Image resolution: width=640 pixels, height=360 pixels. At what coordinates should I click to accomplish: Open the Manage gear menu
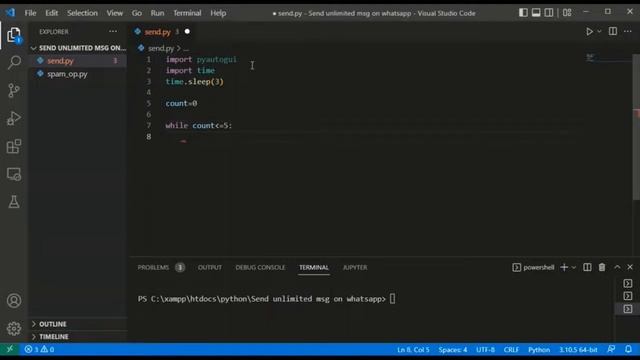(x=14, y=329)
